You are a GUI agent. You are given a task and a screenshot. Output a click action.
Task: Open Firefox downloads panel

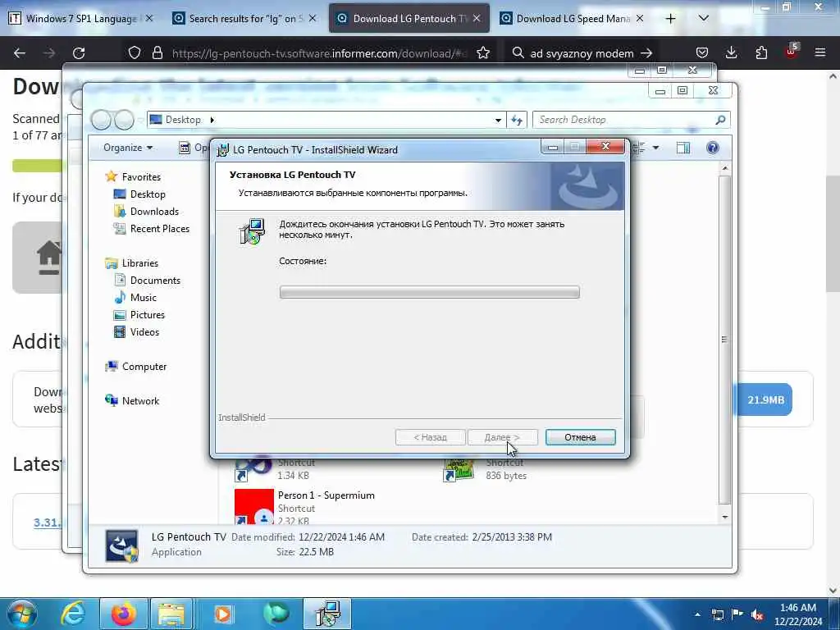click(x=731, y=53)
